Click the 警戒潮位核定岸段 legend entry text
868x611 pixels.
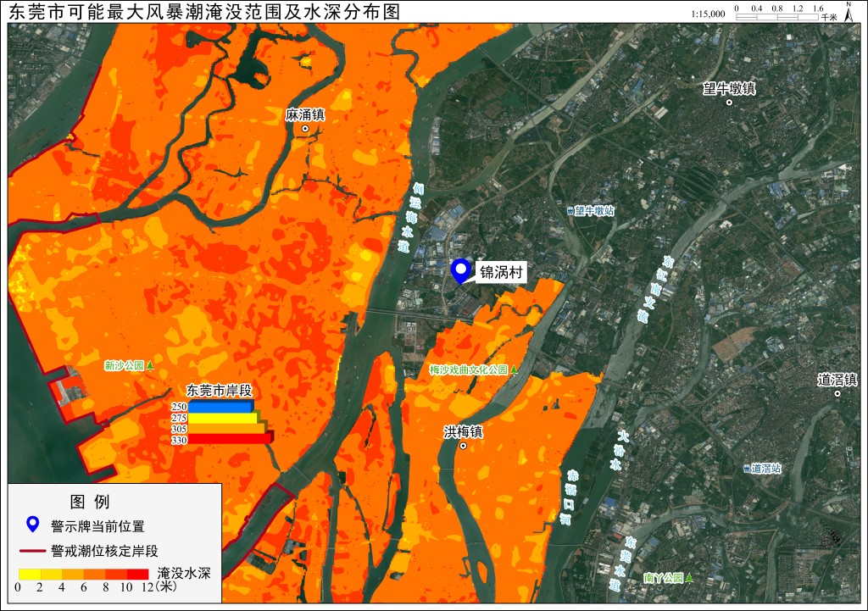click(x=104, y=551)
